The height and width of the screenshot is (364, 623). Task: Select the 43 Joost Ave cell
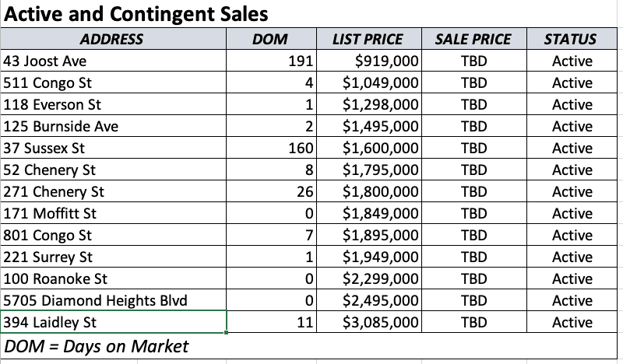pos(114,61)
